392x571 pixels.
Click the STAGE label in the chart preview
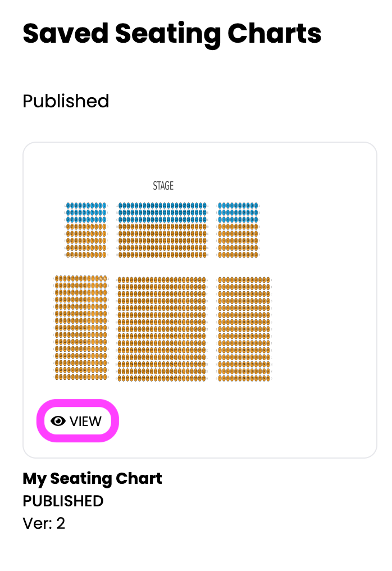pos(163,185)
